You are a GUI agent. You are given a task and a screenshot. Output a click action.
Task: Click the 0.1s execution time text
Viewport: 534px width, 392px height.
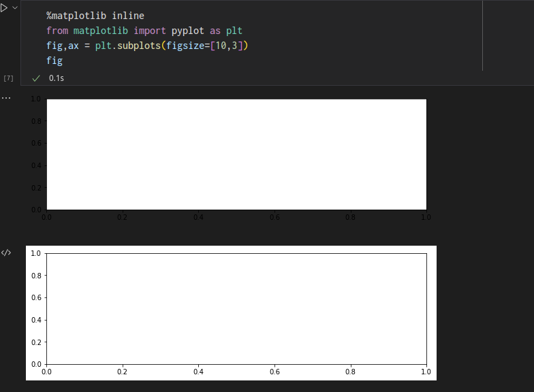click(x=57, y=78)
